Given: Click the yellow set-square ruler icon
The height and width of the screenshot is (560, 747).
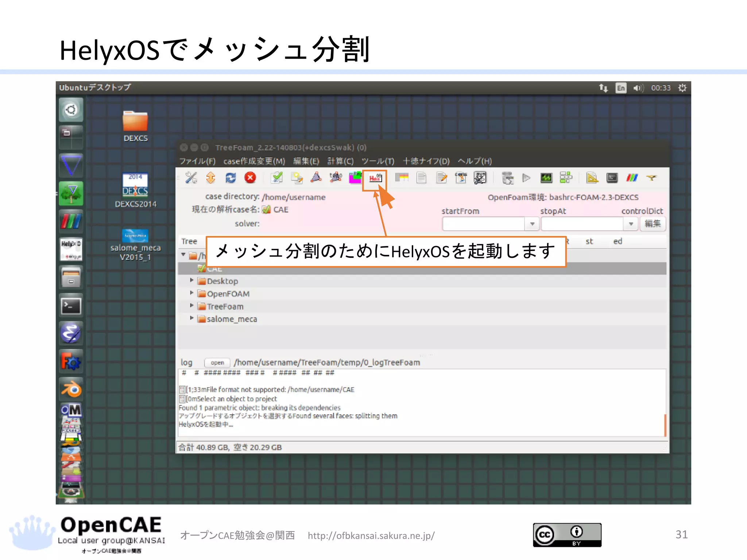Looking at the screenshot, I should tap(592, 178).
